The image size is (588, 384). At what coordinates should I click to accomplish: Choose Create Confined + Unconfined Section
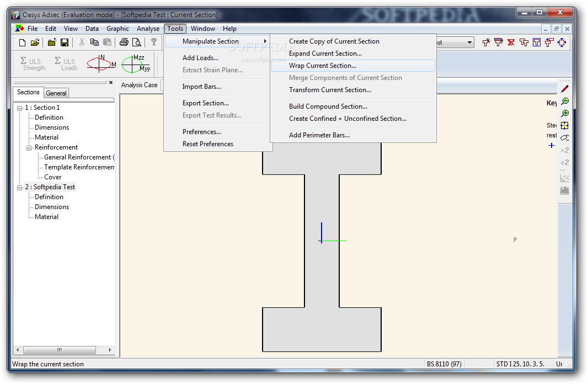coord(353,119)
